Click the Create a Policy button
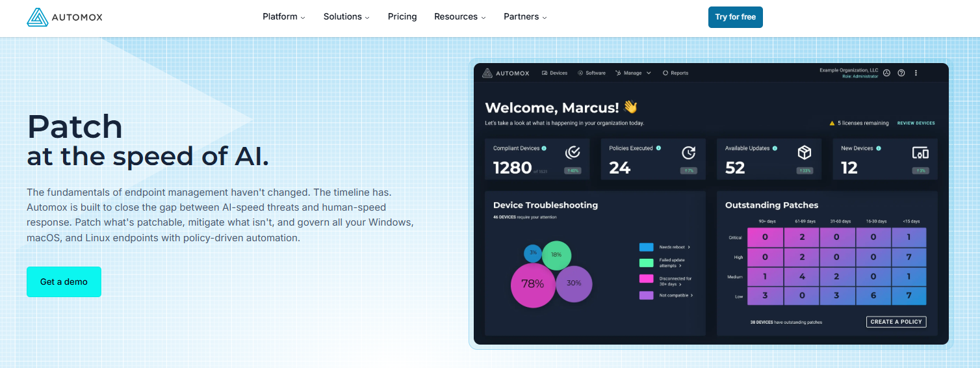 click(896, 322)
